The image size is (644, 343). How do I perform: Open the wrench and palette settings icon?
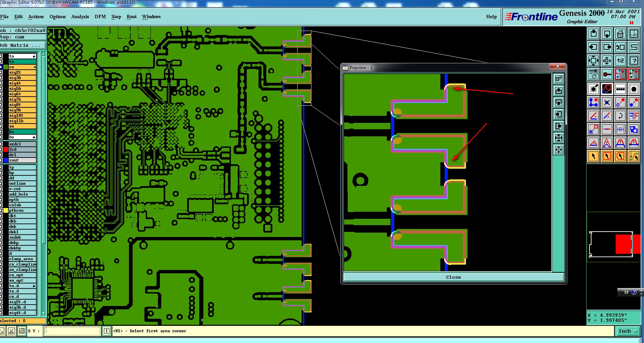pos(594,74)
